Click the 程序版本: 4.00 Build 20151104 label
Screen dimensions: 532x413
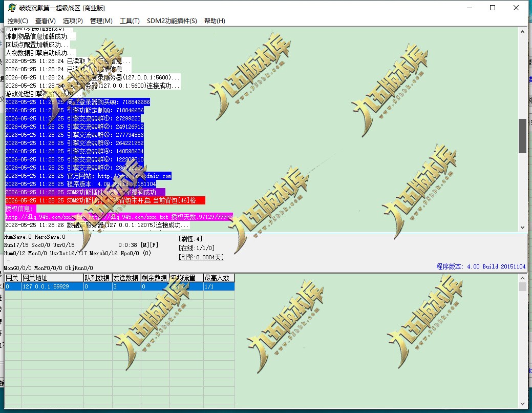point(481,266)
